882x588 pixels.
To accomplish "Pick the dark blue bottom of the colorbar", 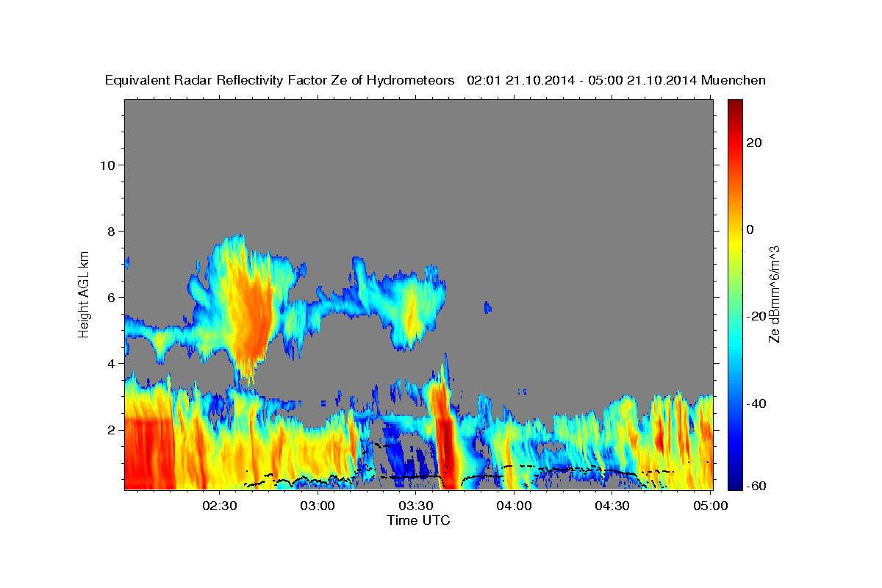I will click(734, 484).
